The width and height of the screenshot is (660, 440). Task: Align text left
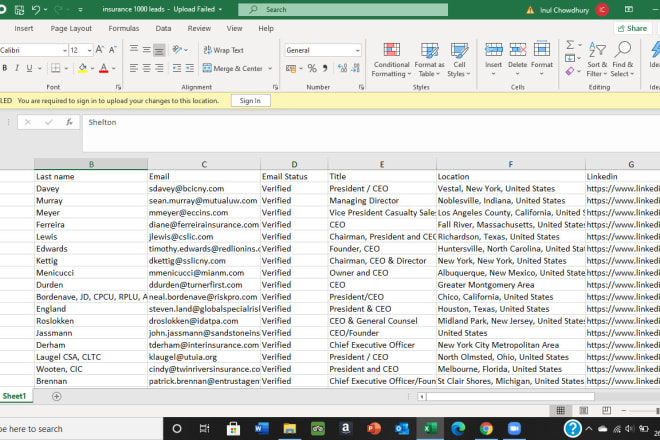coord(134,68)
